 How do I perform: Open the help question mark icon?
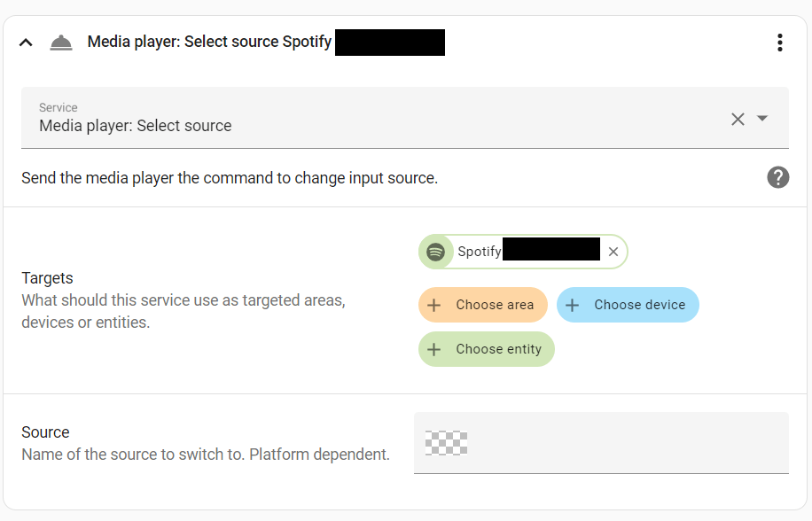point(777,177)
